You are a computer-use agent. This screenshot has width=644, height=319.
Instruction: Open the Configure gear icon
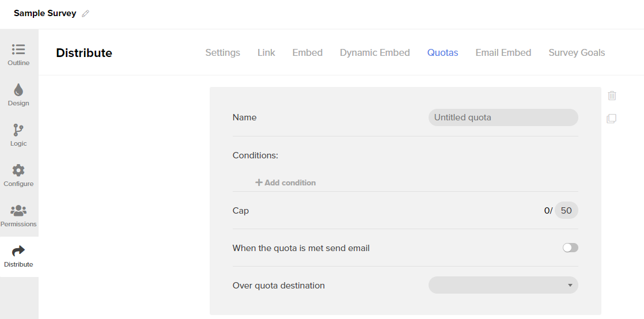coord(18,170)
